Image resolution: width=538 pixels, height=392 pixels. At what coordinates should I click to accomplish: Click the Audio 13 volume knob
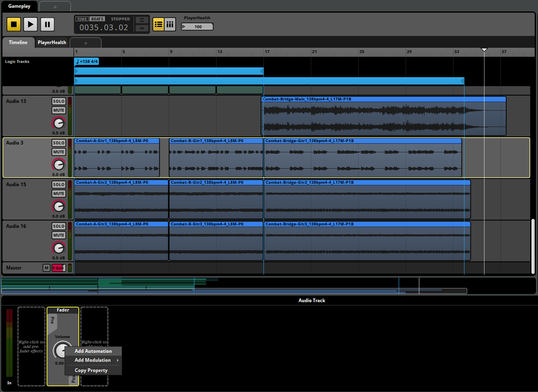(x=58, y=123)
